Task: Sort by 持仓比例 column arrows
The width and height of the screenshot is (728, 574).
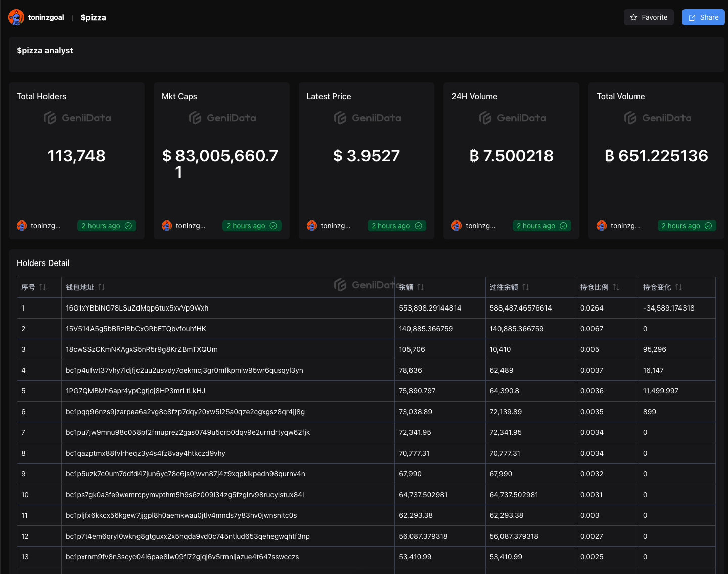Action: (616, 287)
